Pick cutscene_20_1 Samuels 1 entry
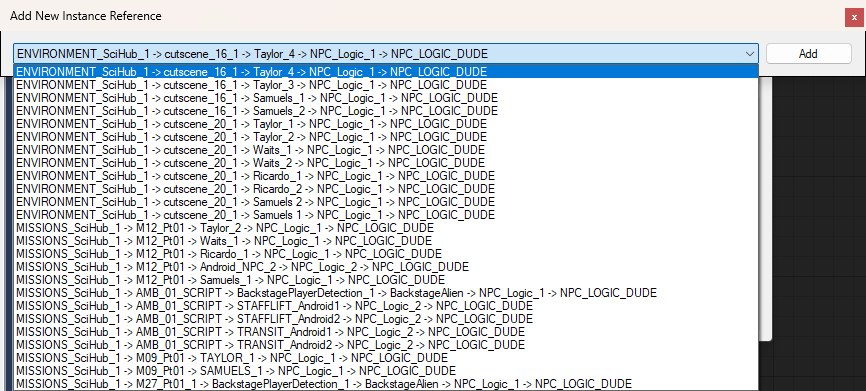 (386, 214)
